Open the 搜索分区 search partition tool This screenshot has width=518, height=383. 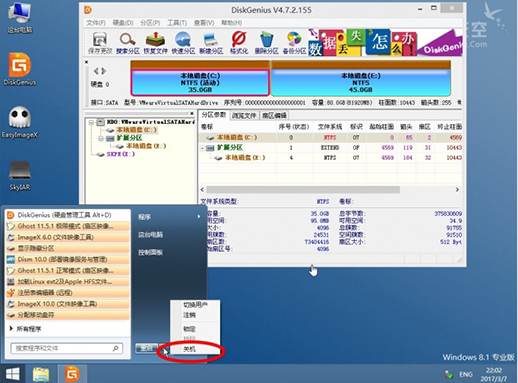128,43
